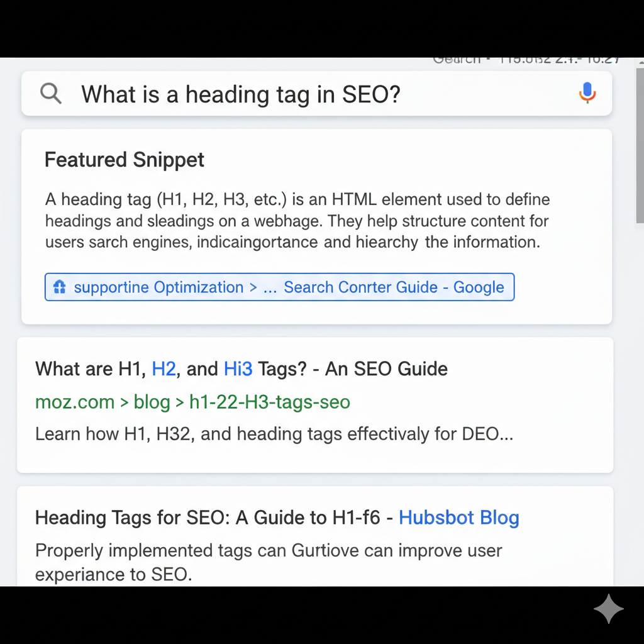Click the icon beside the snippet source link
The width and height of the screenshot is (644, 644).
click(60, 287)
